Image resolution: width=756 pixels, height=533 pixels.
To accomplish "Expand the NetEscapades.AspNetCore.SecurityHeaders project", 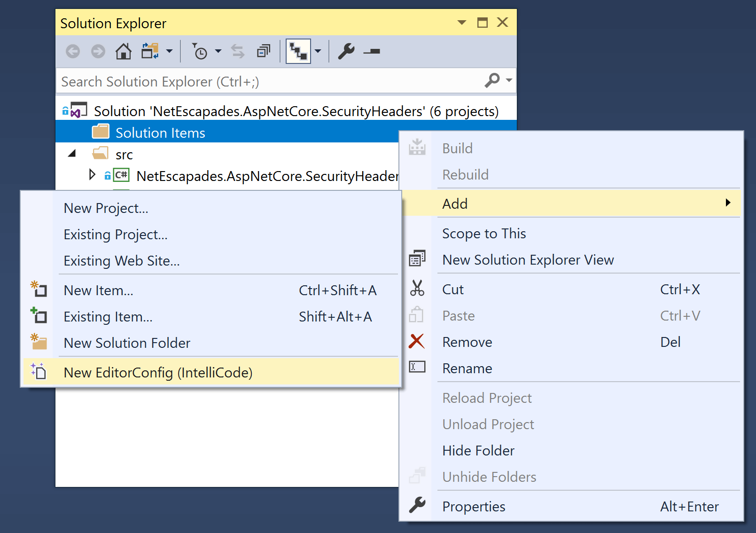I will pyautogui.click(x=92, y=175).
